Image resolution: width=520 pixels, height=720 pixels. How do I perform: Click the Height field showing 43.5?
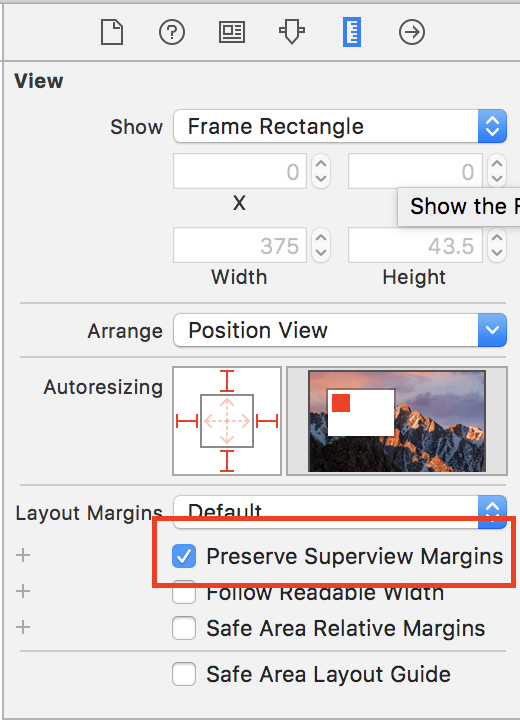click(x=415, y=245)
